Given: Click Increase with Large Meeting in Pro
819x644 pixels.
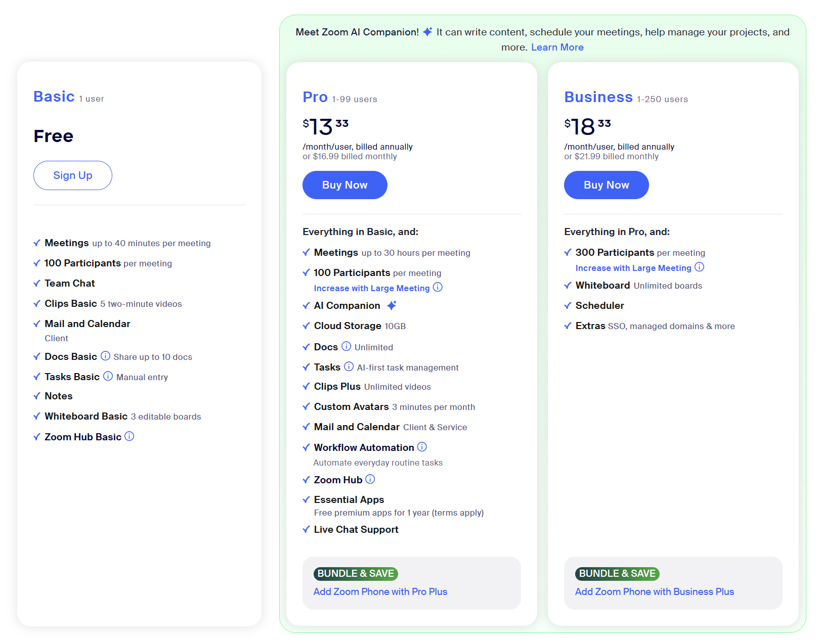Looking at the screenshot, I should (x=371, y=288).
